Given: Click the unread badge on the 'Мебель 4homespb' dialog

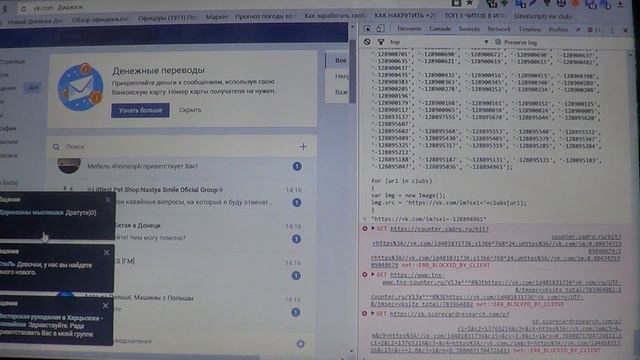Looking at the screenshot, I should tap(297, 166).
